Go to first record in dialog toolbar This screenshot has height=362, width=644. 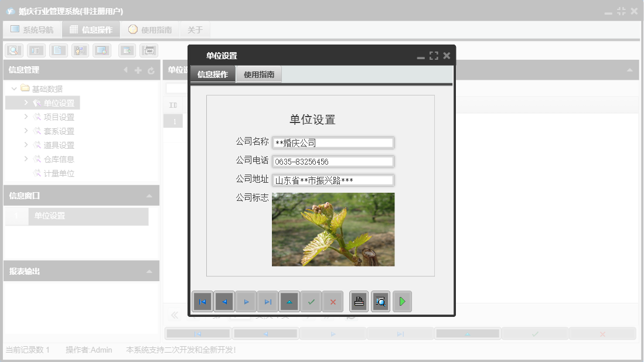click(x=202, y=302)
